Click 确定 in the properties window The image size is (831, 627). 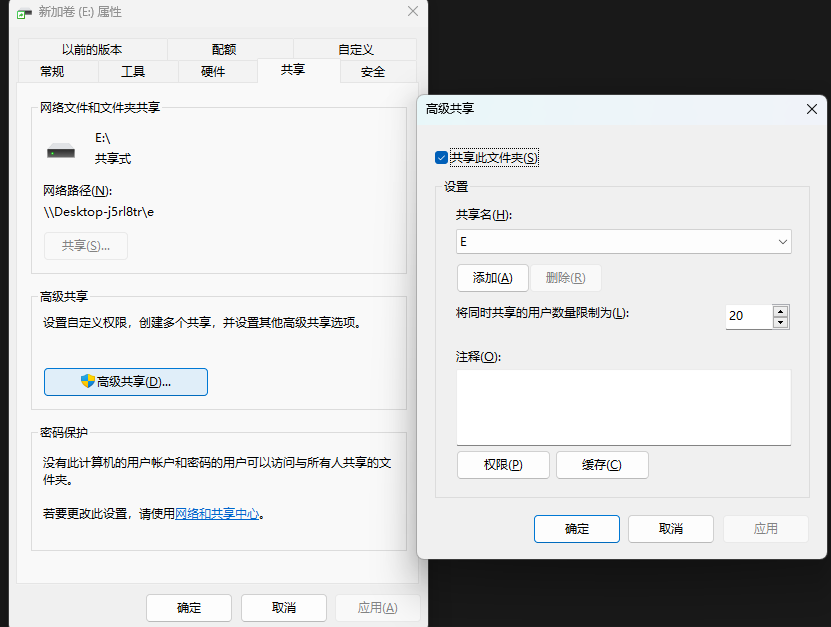189,607
